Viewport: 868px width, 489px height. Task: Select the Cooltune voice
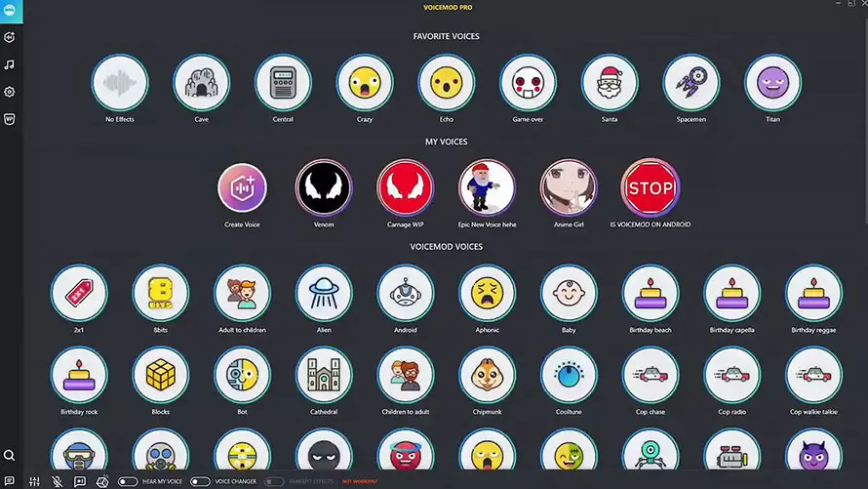click(x=569, y=375)
